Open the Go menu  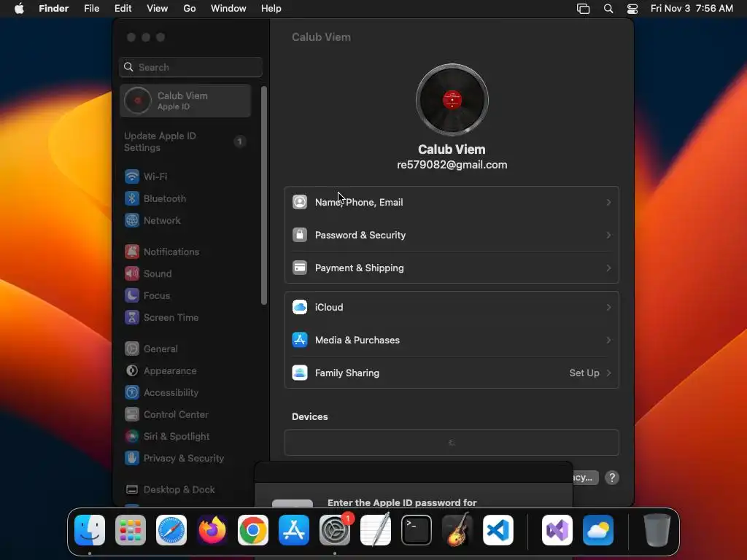point(190,9)
